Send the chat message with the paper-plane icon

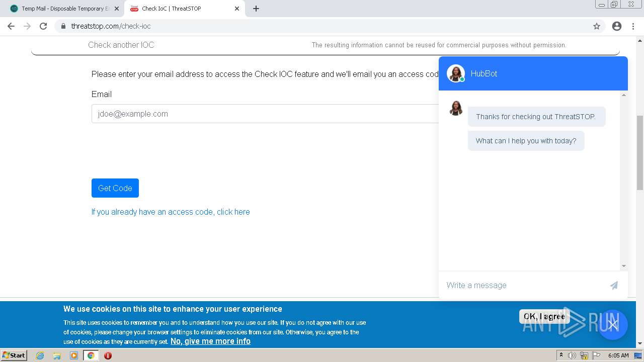tap(614, 285)
